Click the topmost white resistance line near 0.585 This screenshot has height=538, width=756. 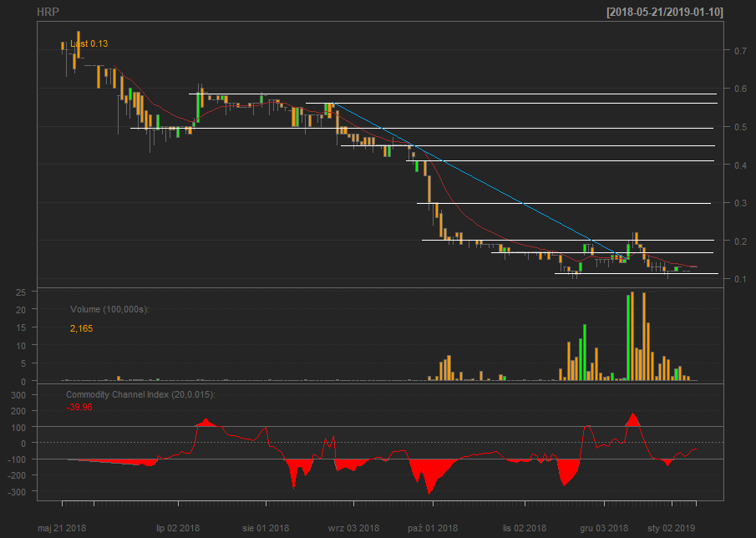[x=452, y=94]
